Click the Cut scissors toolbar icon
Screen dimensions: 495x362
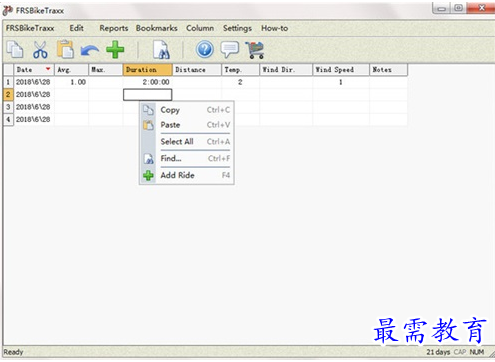(40, 50)
